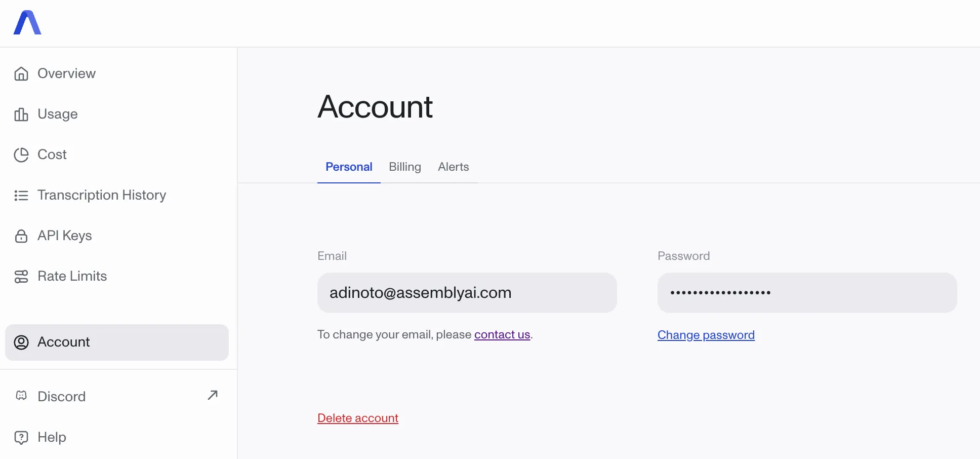Click the Help question mark icon

[21, 437]
